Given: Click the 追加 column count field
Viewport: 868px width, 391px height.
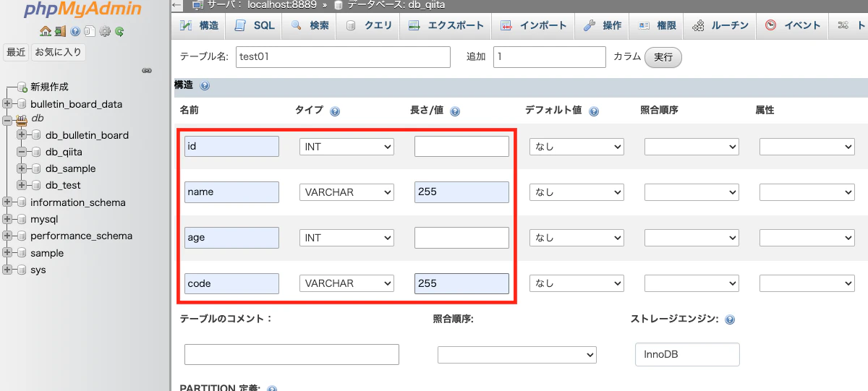Looking at the screenshot, I should [550, 57].
